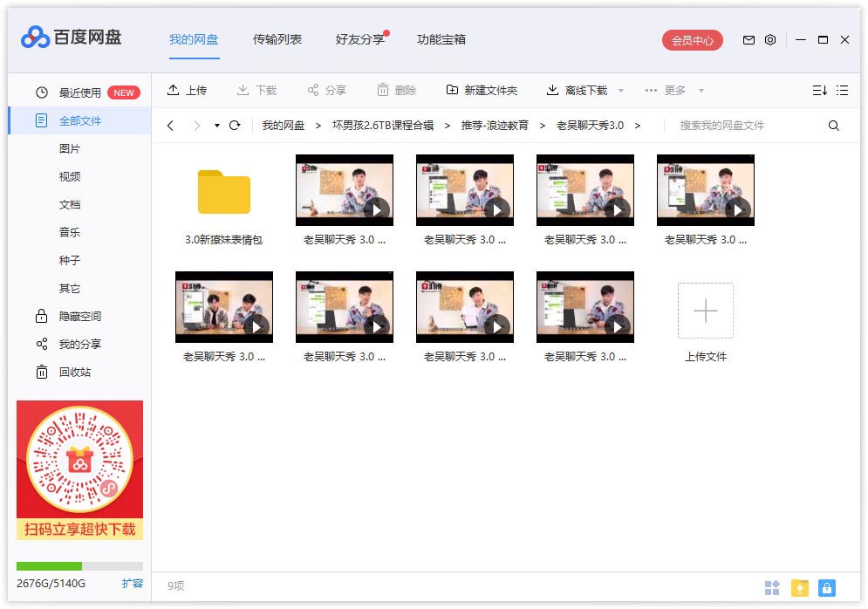Refresh the current folder
The image size is (868, 609).
pos(235,126)
